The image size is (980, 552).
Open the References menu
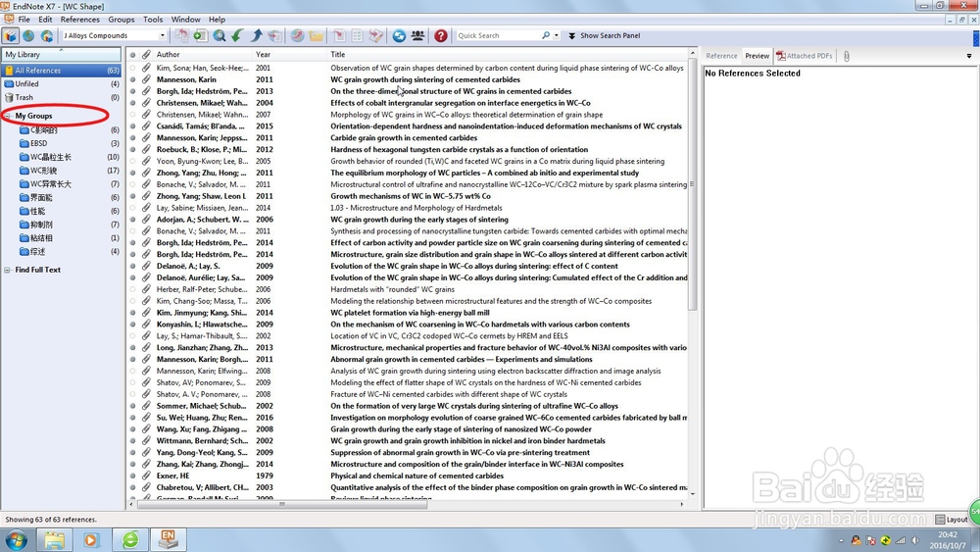click(80, 20)
